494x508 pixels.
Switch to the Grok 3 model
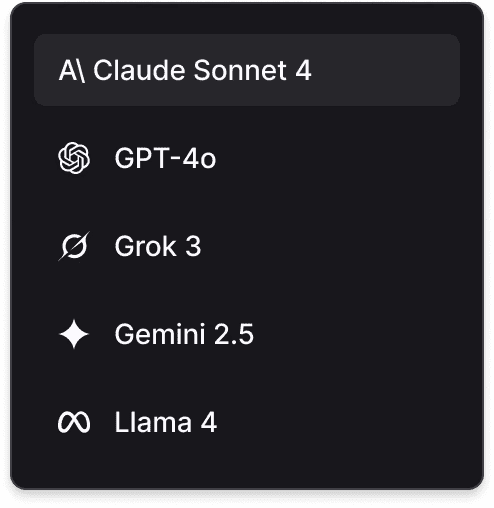point(247,246)
